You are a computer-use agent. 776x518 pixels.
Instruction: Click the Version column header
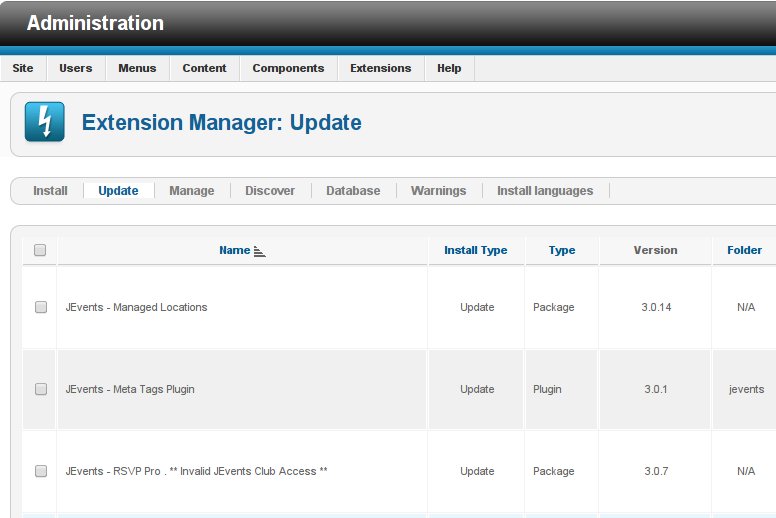tap(655, 250)
